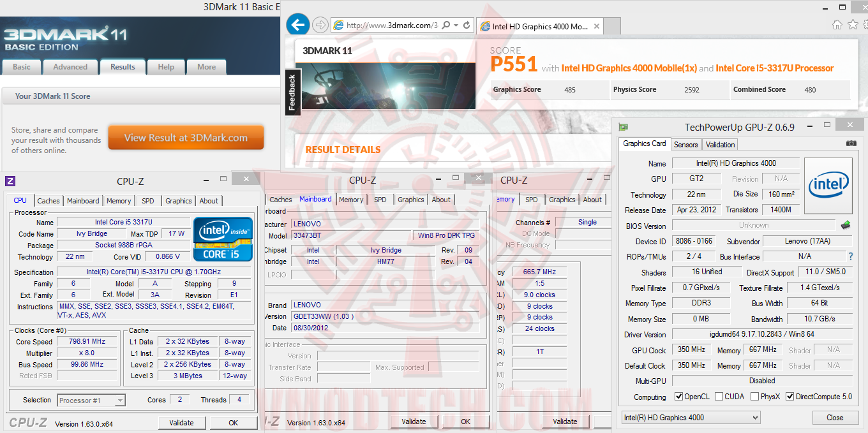This screenshot has width=868, height=433.
Task: Click the Core Speed 798.91 MHz value
Action: pos(87,342)
